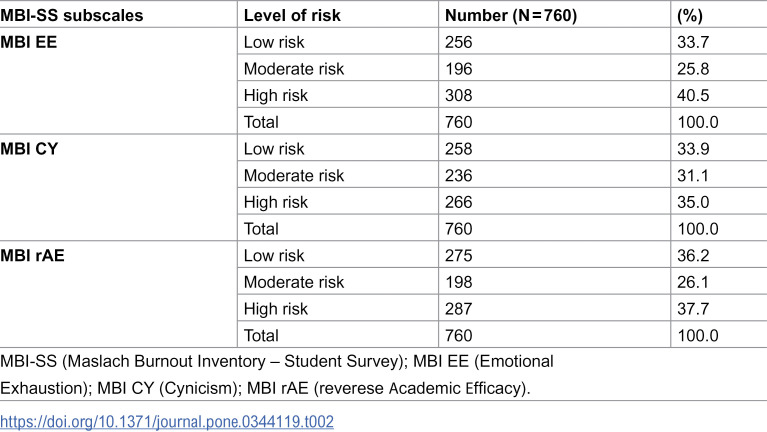767x432 pixels.
Task: Select the Level of risk header
Action: click(292, 15)
